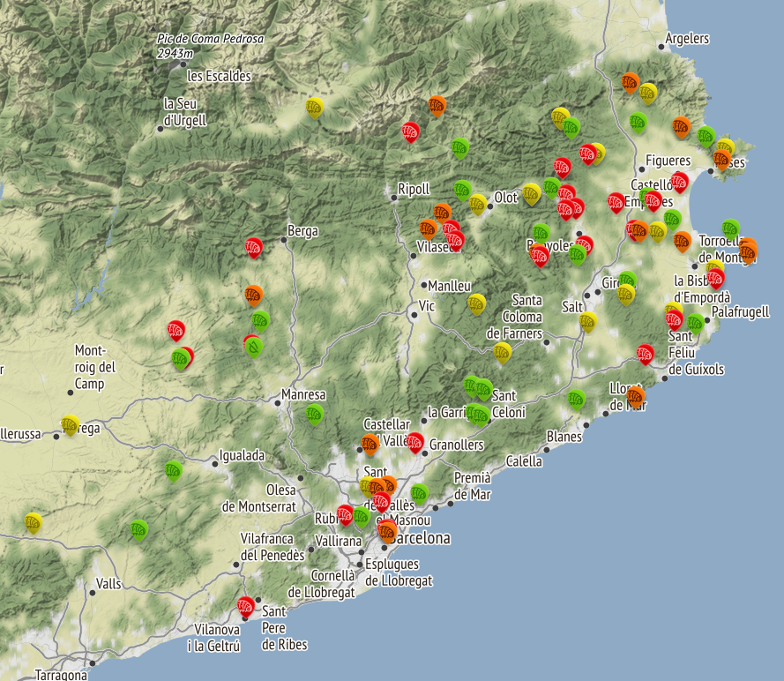Select orange marker near Castellar del Vallès
This screenshot has height=681, width=784.
[370, 443]
